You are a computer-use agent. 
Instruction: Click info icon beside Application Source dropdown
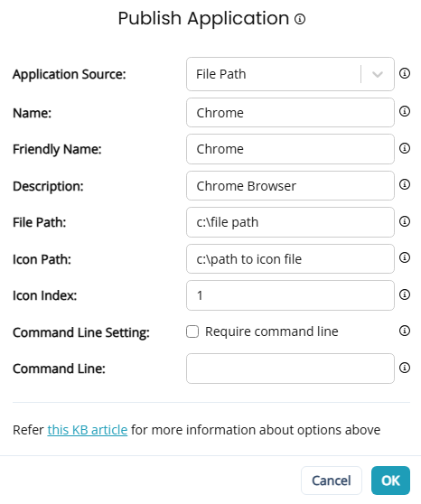coord(405,73)
